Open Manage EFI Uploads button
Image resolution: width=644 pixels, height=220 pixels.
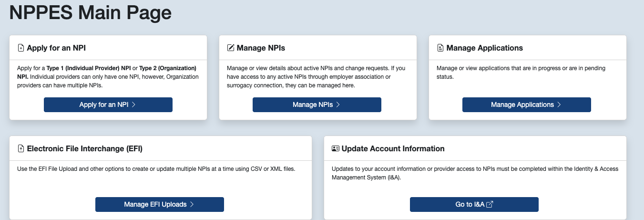tap(160, 204)
